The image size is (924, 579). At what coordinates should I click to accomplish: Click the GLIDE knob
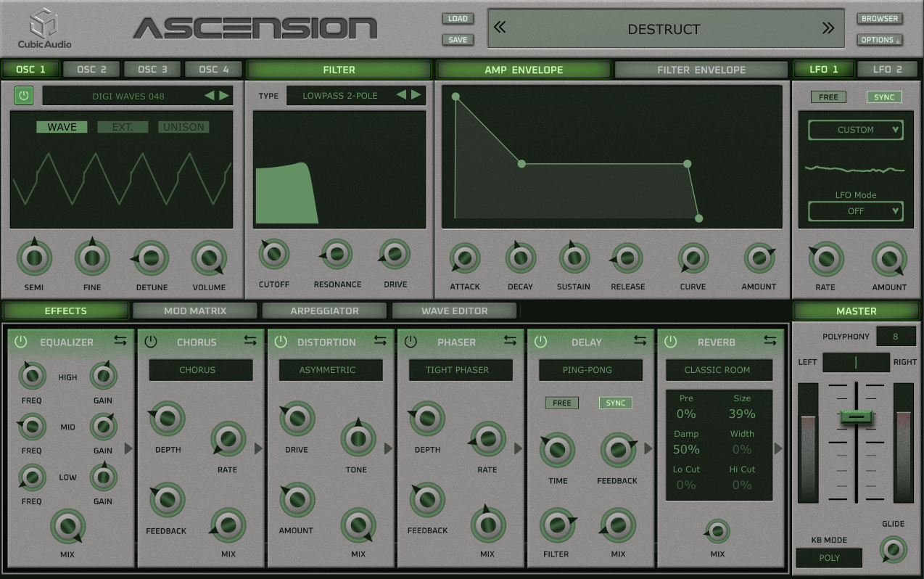click(894, 550)
